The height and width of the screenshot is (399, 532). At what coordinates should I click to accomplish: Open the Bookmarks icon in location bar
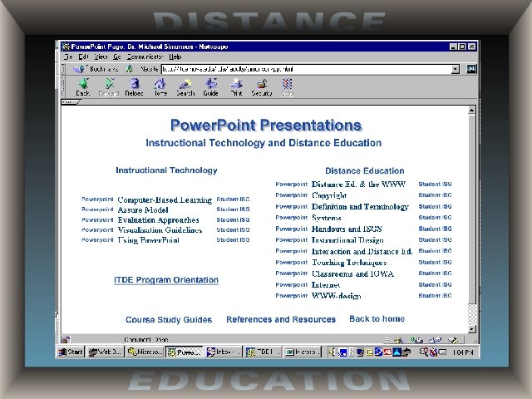[79, 69]
